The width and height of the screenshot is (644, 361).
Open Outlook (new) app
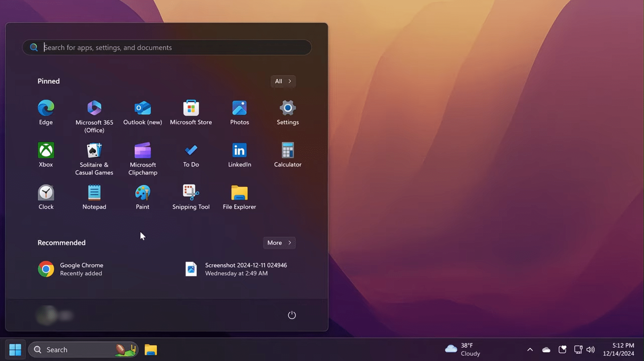(142, 112)
